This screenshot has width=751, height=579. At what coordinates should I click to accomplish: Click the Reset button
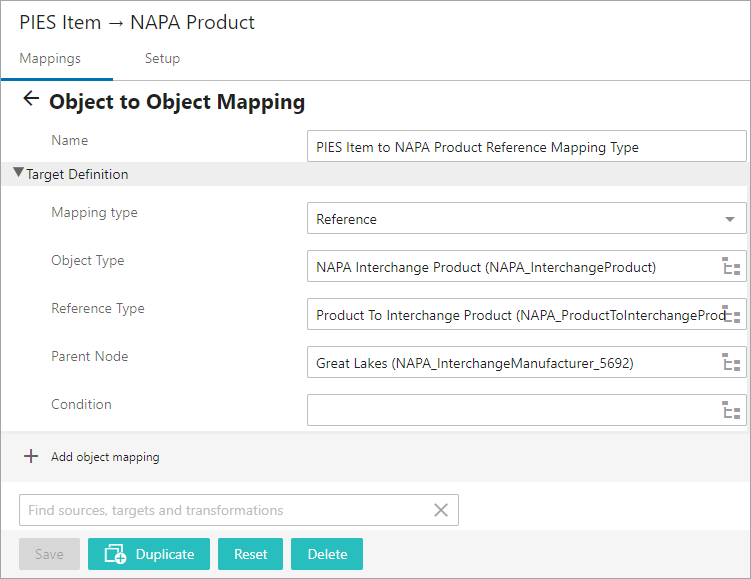(x=250, y=554)
